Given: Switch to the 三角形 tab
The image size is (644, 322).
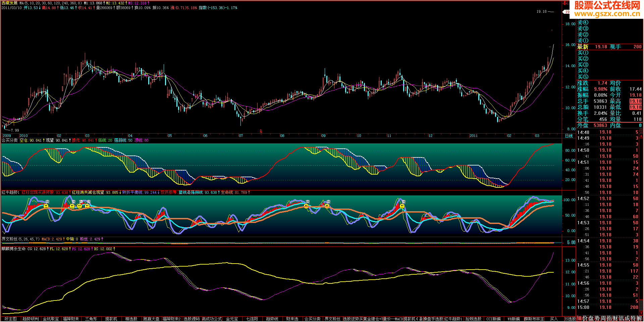Looking at the screenshot, I should (91, 319).
